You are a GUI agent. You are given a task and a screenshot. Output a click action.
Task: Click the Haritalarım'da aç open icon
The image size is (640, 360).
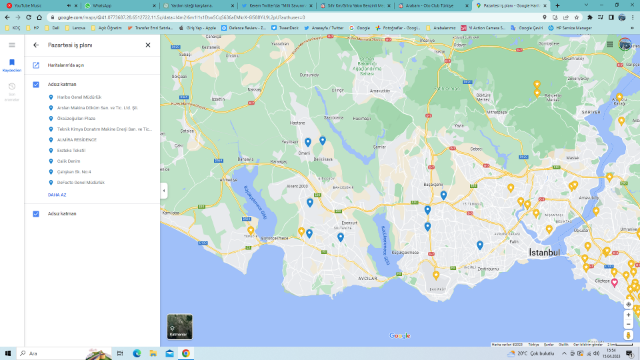[36, 65]
